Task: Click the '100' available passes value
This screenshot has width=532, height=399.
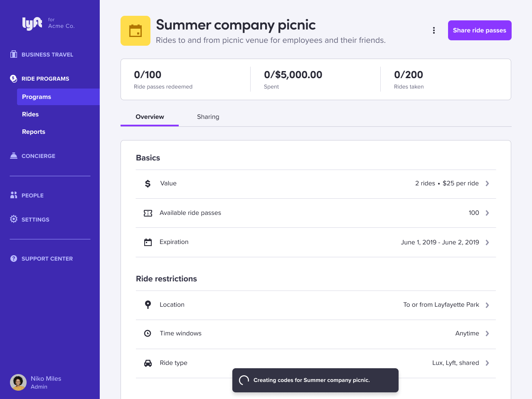Action: coord(474,213)
